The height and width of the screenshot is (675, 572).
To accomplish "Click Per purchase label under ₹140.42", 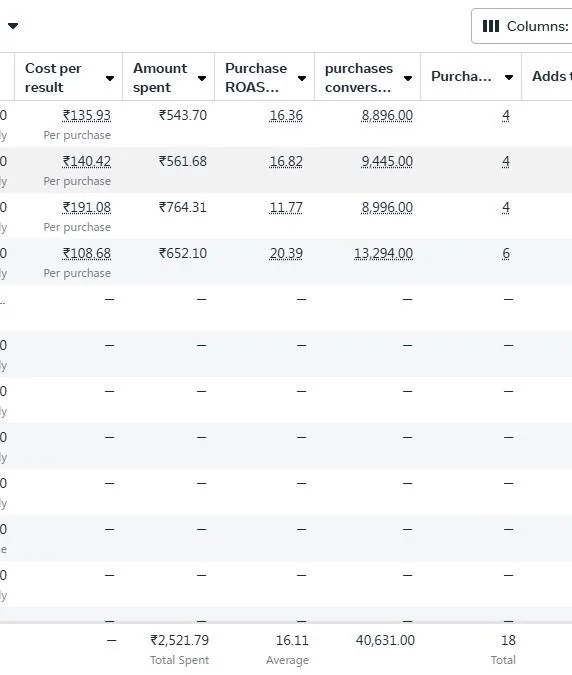I will tap(77, 181).
